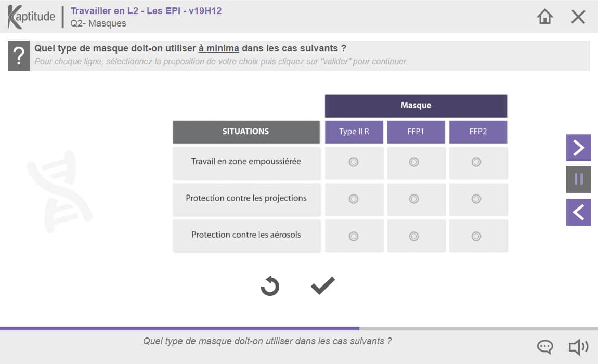Pick Type II R for aérosols row

(x=354, y=237)
